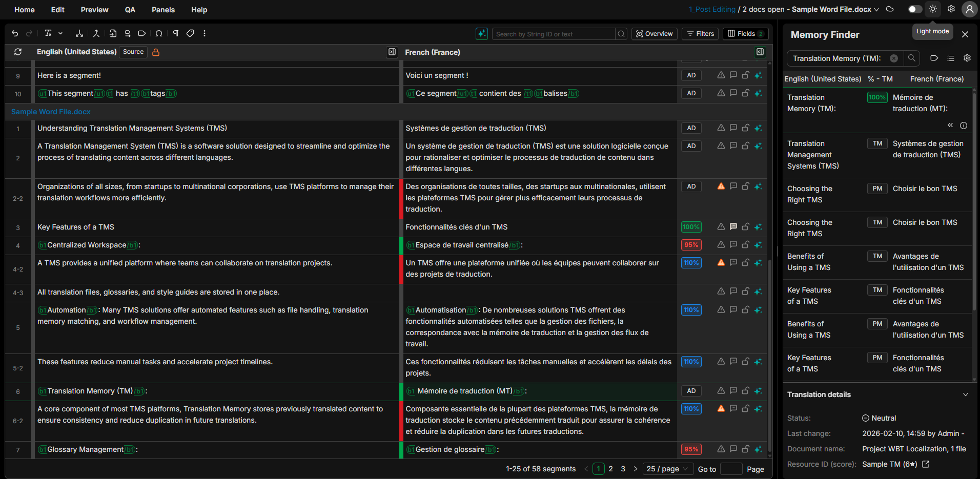Image resolution: width=980 pixels, height=479 pixels.
Task: Show hidden formatting marks with the pilcrow icon
Action: (175, 33)
